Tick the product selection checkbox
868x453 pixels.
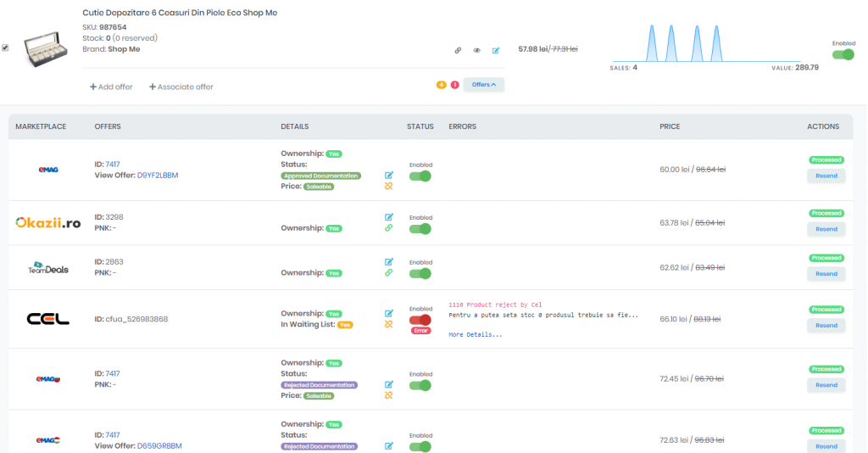tap(5, 48)
